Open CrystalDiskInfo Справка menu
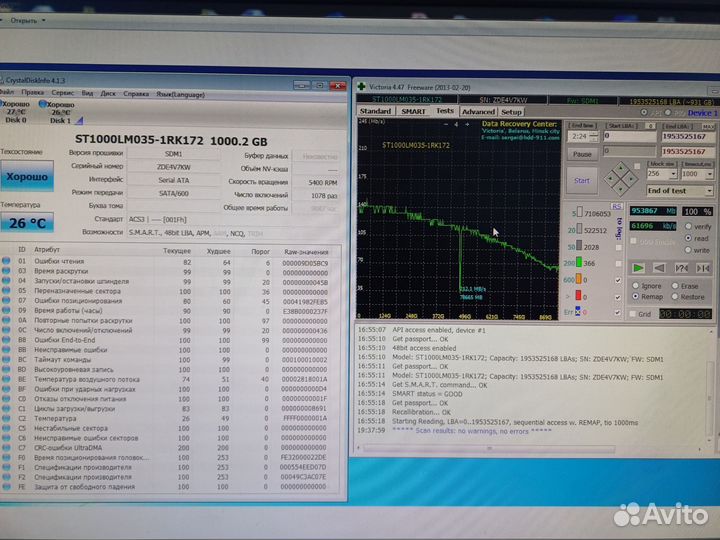 (136, 94)
